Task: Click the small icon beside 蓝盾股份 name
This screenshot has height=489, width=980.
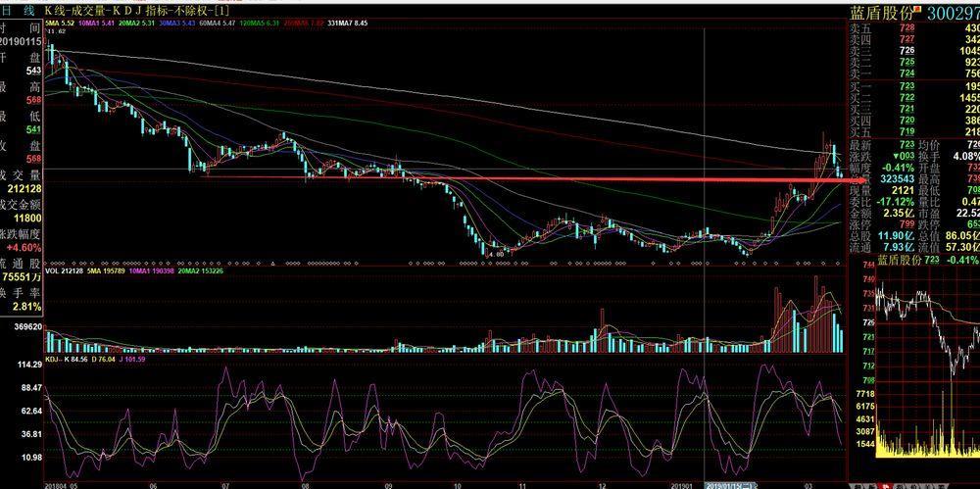Action: 918,9
